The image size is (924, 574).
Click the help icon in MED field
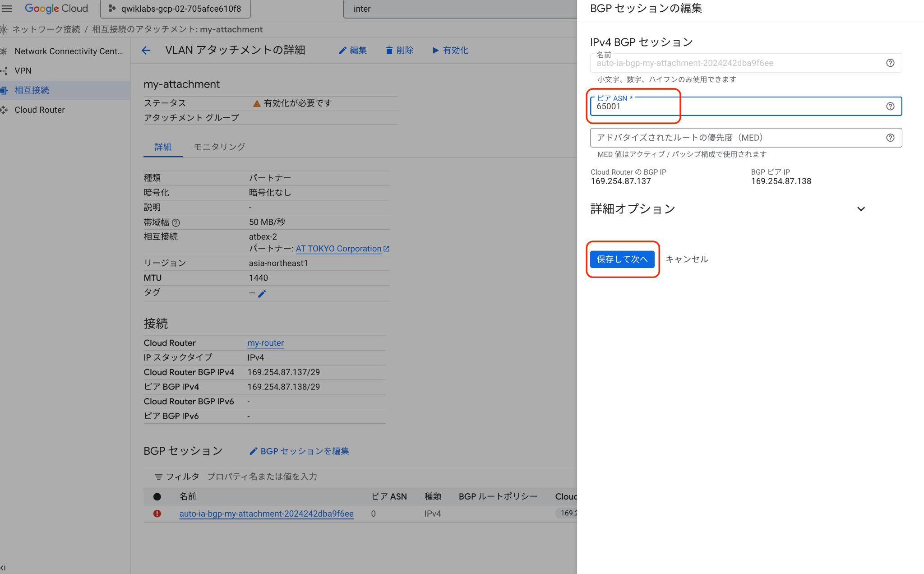point(890,138)
